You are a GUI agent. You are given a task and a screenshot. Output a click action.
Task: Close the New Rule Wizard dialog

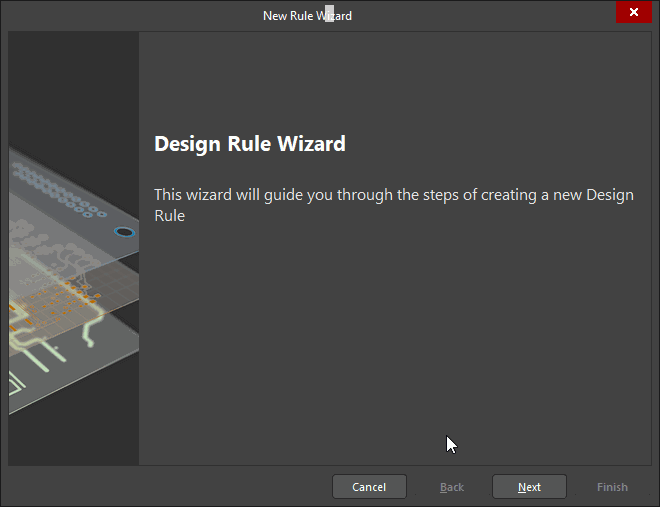coord(633,12)
